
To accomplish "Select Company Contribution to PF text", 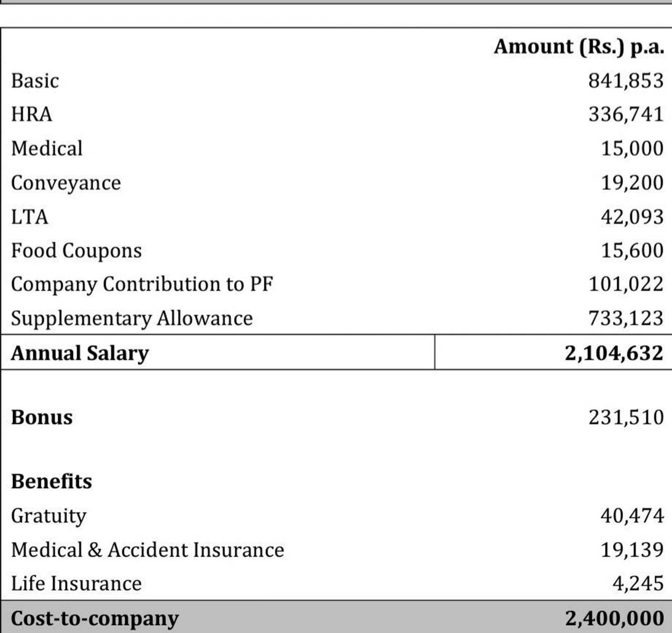I will click(142, 284).
